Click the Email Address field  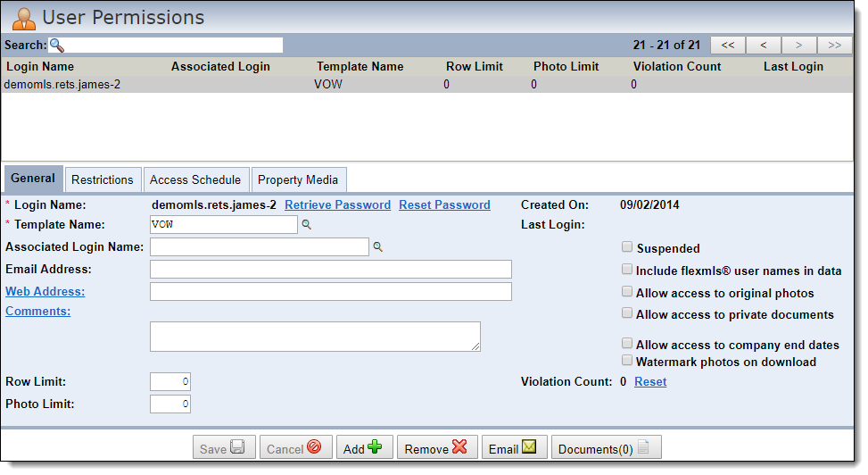click(x=330, y=270)
